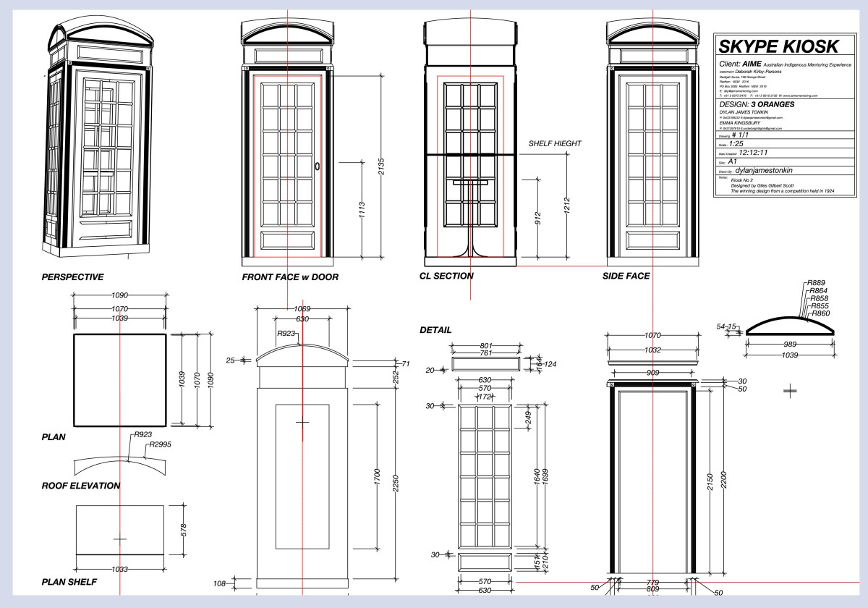The image size is (868, 608).
Task: Select the 909 width dimension
Action: [654, 373]
